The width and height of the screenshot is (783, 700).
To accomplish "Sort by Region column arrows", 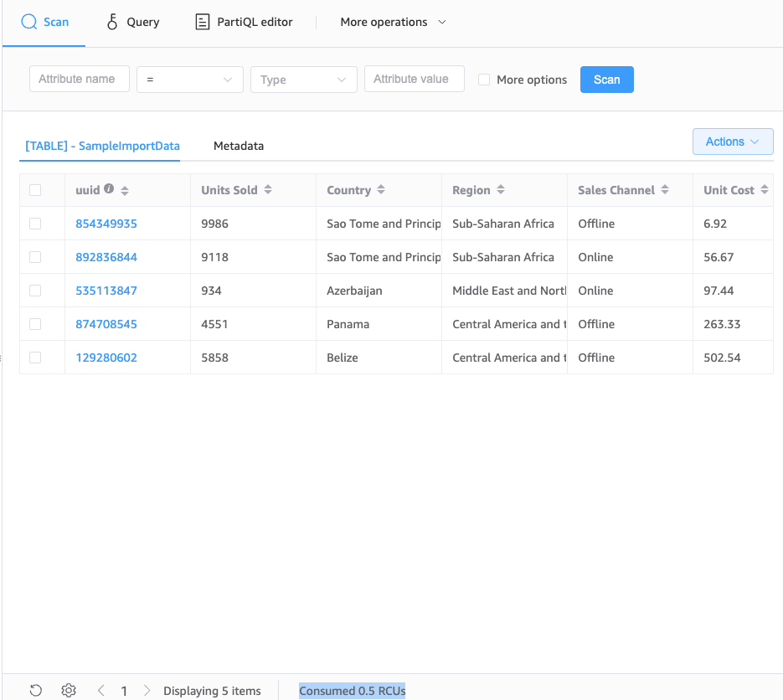I will point(501,190).
